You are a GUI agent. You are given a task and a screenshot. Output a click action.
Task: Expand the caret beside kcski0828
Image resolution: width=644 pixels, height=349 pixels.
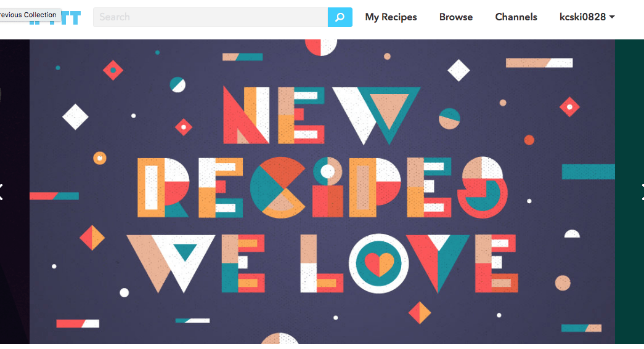(612, 17)
